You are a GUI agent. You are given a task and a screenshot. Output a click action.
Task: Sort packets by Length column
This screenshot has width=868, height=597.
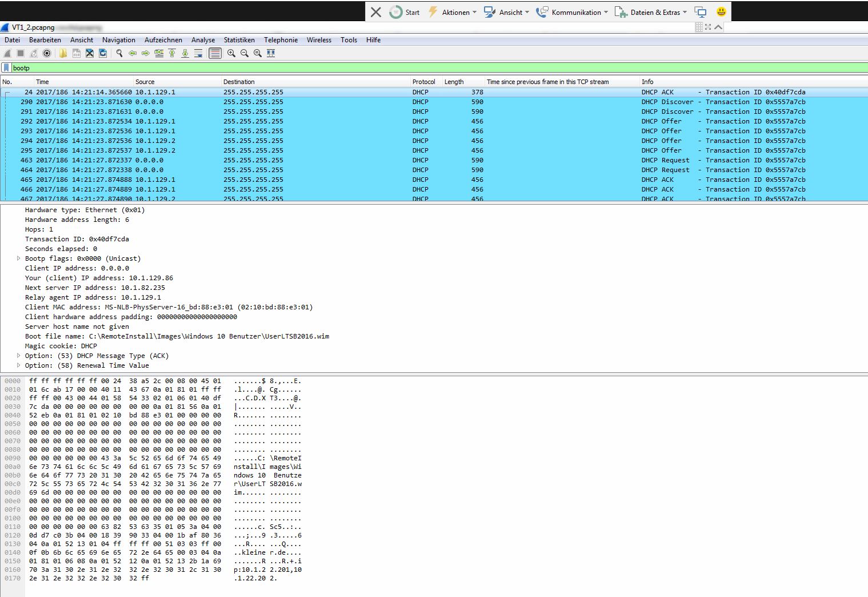tap(463, 82)
